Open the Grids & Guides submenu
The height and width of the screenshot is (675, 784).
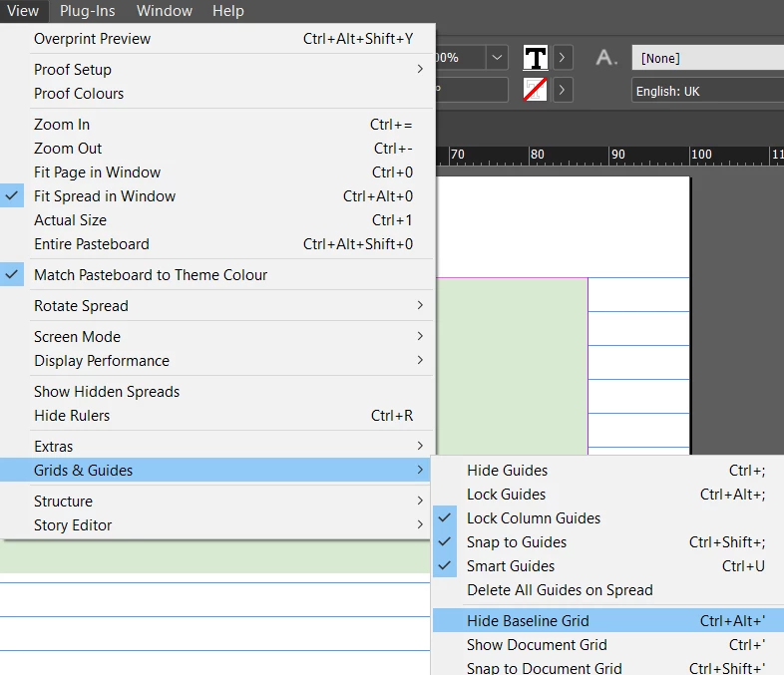215,470
